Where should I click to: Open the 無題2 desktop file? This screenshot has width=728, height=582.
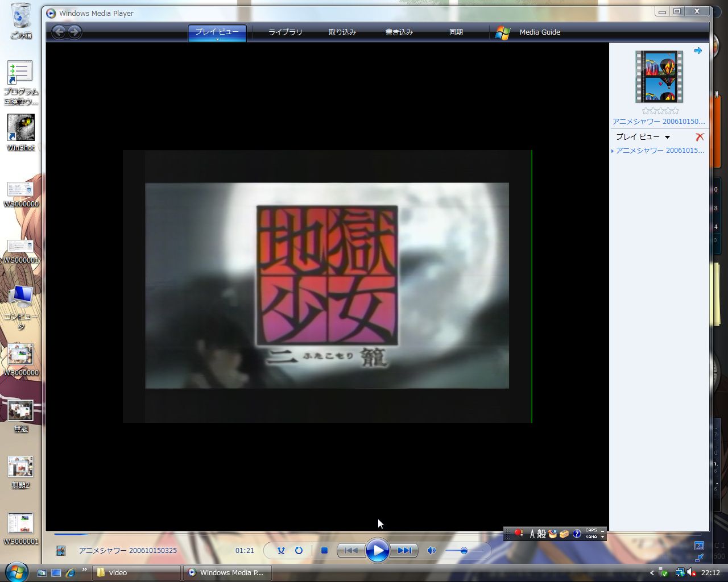coord(21,472)
